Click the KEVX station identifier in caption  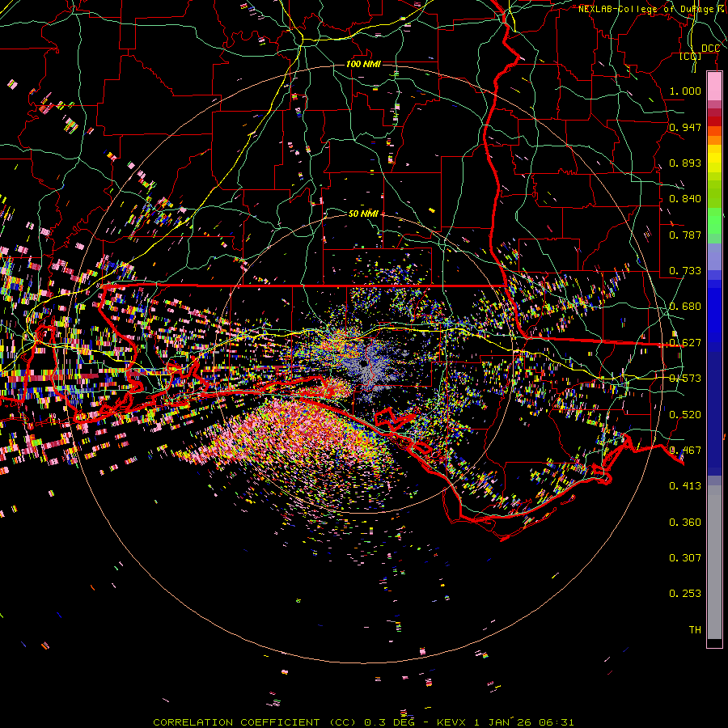click(453, 722)
